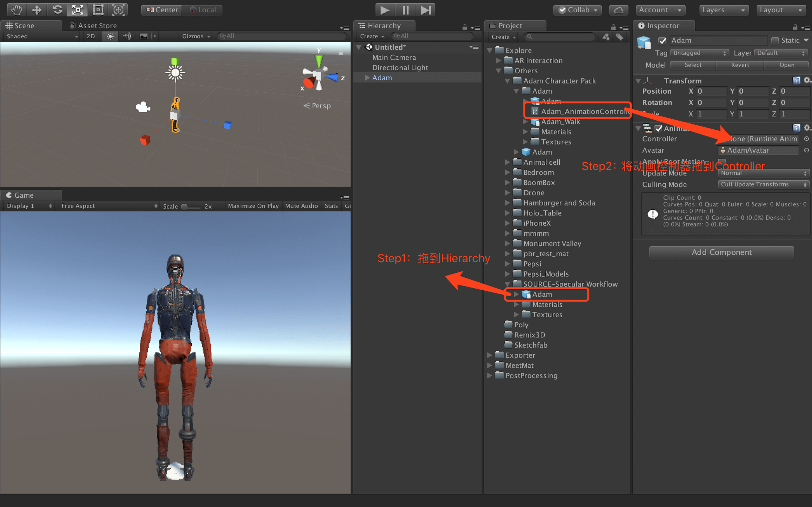Select the Hand tool in the toolbar
Image resolution: width=812 pixels, height=507 pixels.
(16, 10)
